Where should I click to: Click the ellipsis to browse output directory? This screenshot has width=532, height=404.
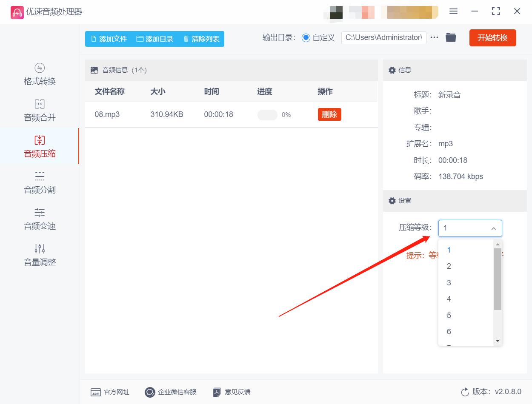[434, 37]
